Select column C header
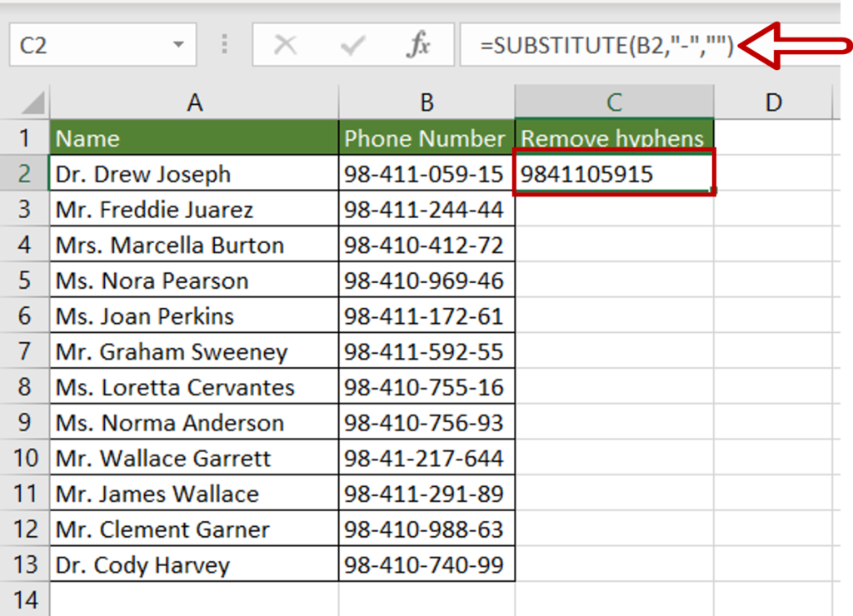Image resolution: width=853 pixels, height=616 pixels. click(x=614, y=102)
